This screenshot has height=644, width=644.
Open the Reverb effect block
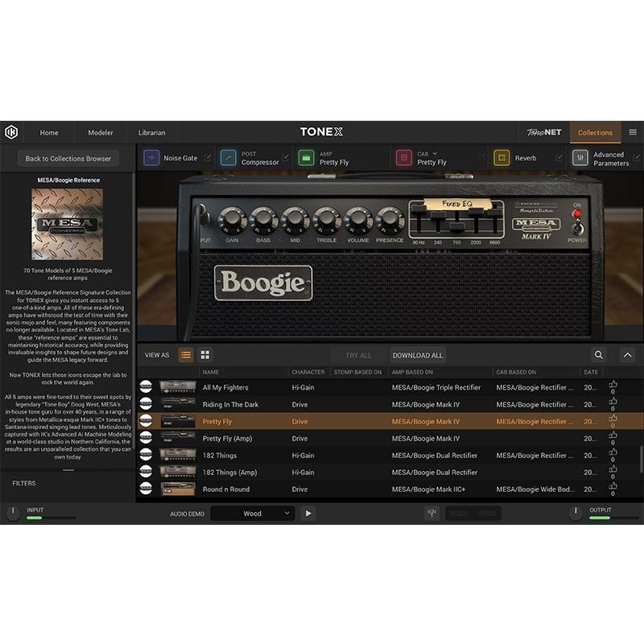pyautogui.click(x=525, y=158)
